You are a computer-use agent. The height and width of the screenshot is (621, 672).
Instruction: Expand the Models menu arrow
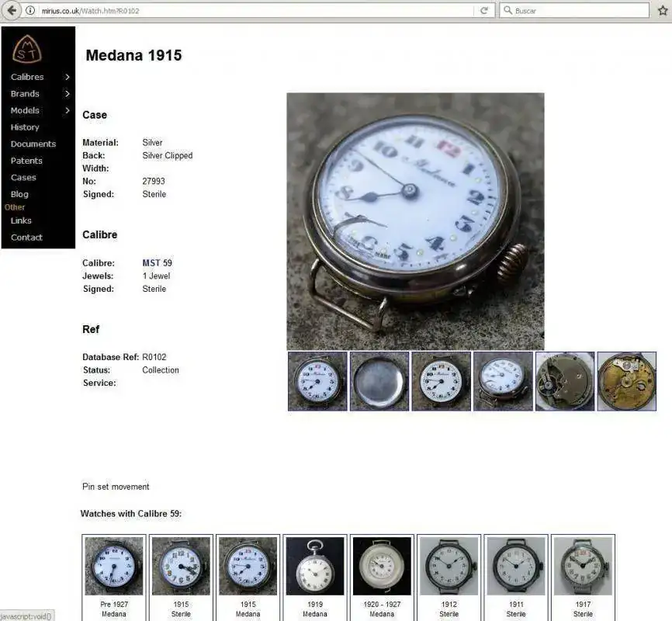68,110
